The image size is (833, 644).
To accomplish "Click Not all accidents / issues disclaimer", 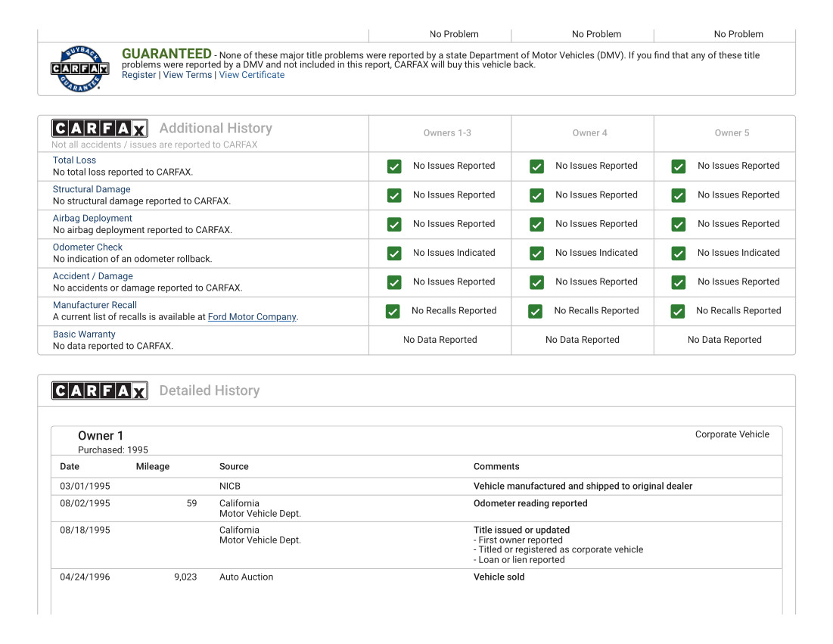I will click(x=154, y=145).
